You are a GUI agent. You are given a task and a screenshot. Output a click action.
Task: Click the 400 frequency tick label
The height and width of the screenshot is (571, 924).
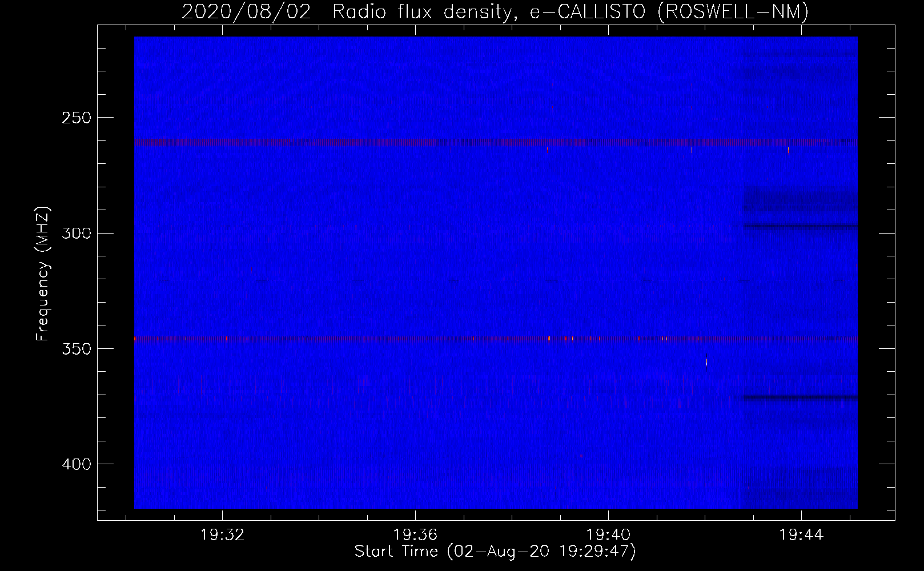77,465
